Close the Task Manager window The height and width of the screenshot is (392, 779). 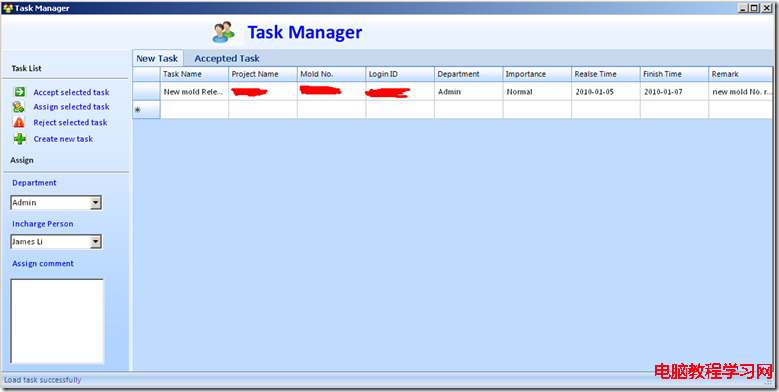pos(767,8)
